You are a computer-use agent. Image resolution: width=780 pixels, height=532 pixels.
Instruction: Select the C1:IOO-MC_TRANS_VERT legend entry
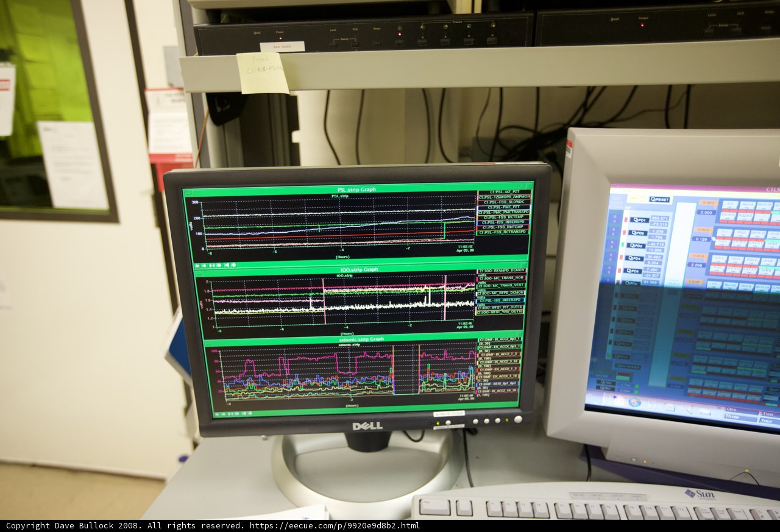[501, 285]
